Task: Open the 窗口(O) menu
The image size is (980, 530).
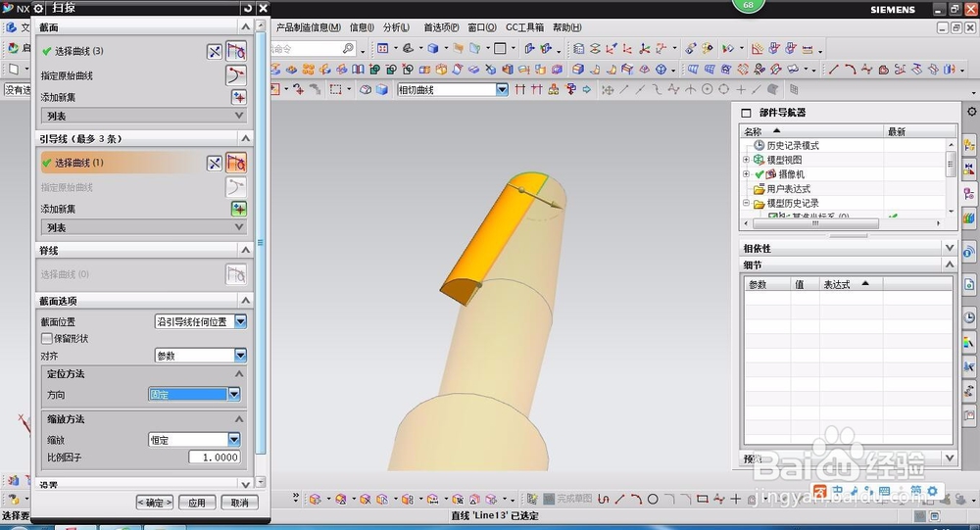Action: coord(482,27)
